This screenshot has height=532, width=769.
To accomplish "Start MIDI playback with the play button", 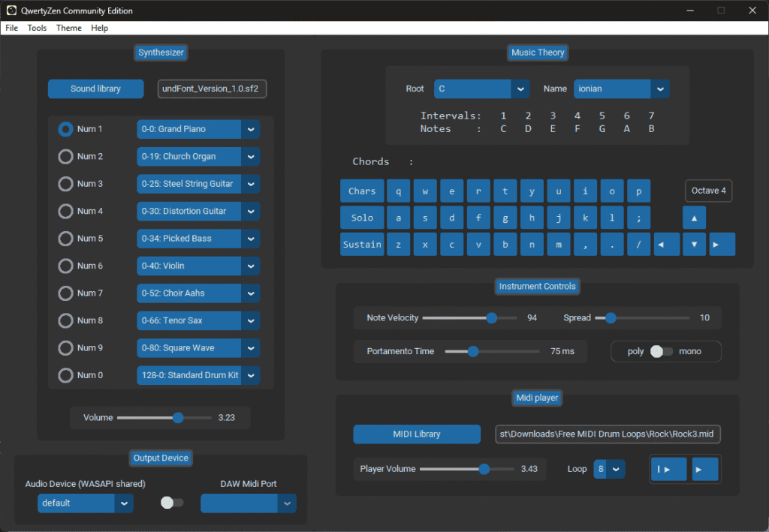I will [x=705, y=469].
